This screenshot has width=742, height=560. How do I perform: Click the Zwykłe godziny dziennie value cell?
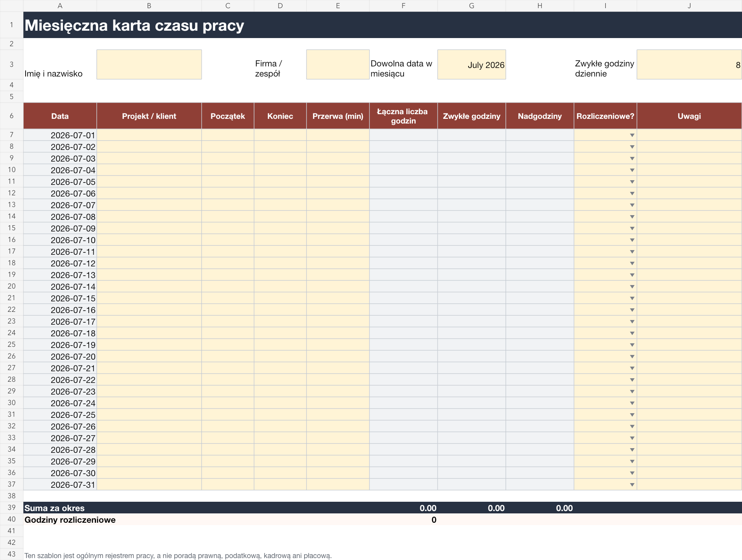689,64
